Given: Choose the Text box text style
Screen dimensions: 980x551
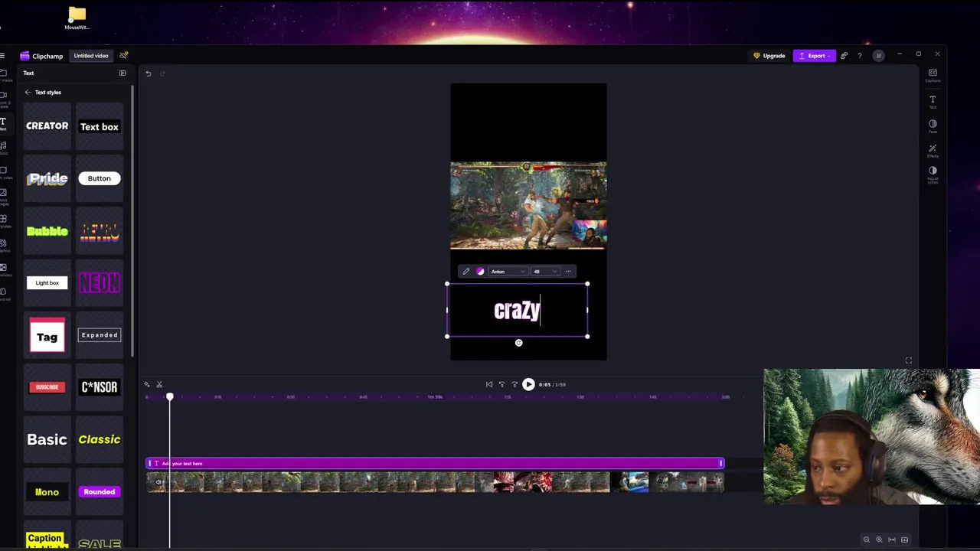Looking at the screenshot, I should pyautogui.click(x=100, y=126).
